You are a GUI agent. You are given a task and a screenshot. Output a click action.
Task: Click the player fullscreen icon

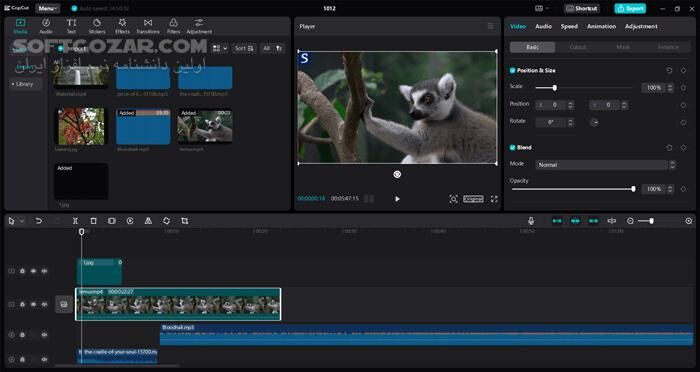click(x=494, y=199)
